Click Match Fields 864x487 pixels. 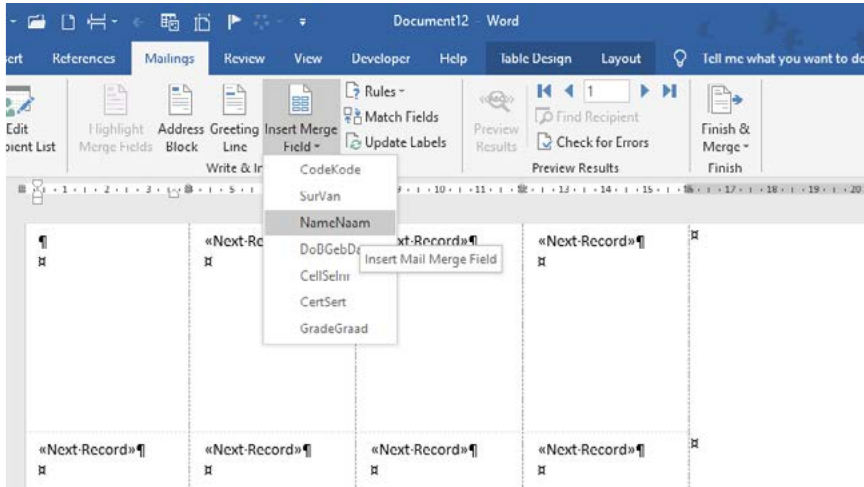tap(391, 117)
